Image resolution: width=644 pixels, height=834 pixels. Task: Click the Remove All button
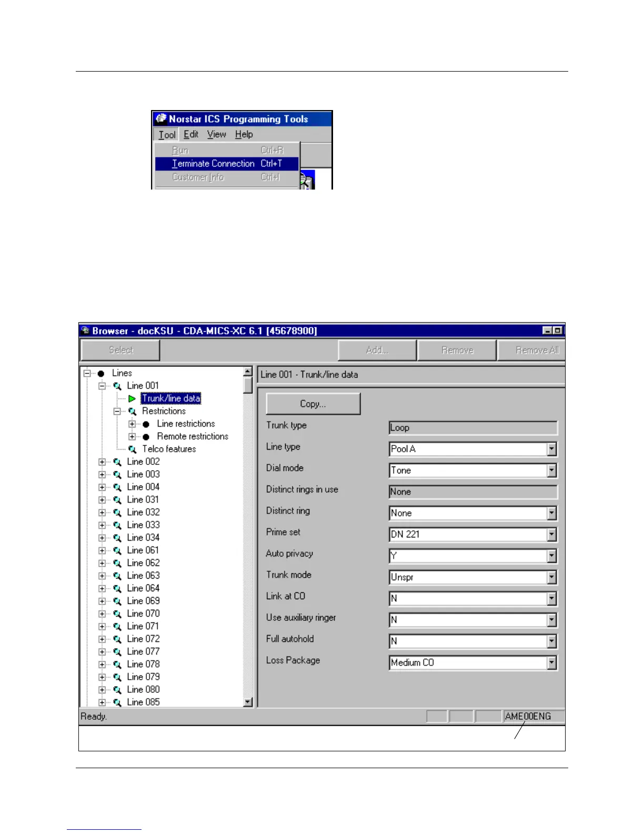(x=531, y=350)
